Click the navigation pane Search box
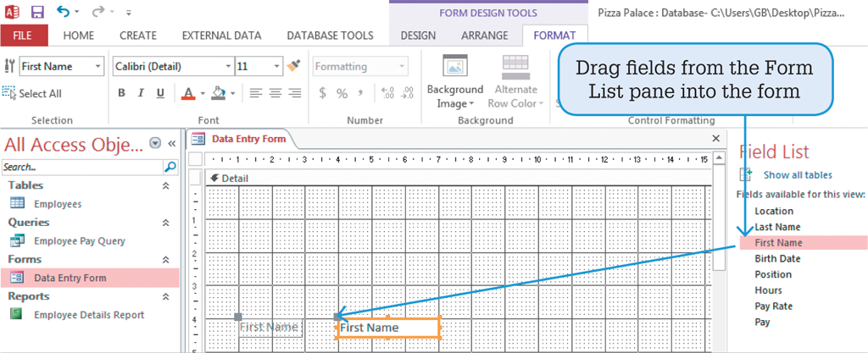 (x=82, y=167)
